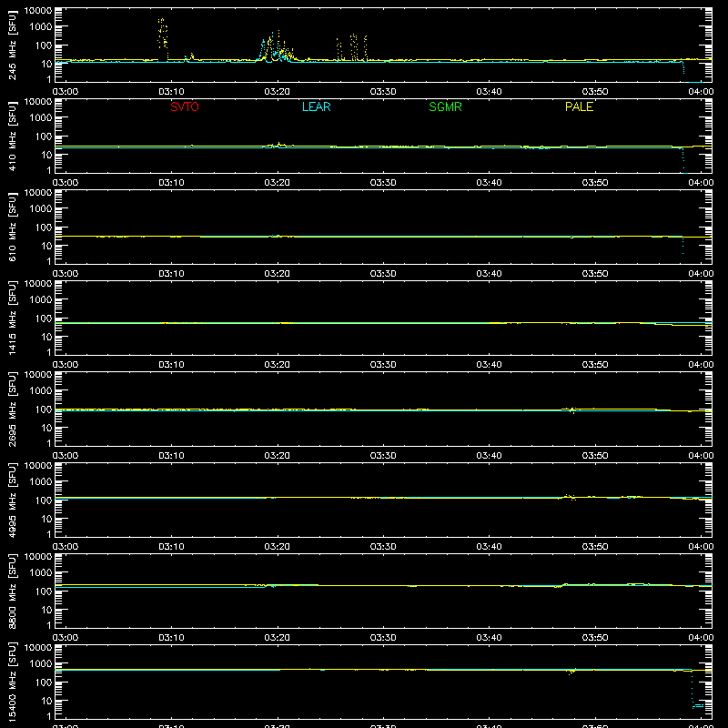Screen dimensions: 728x728
Task: Click 03:00 time label under 610 MHz panel
Action: (66, 274)
